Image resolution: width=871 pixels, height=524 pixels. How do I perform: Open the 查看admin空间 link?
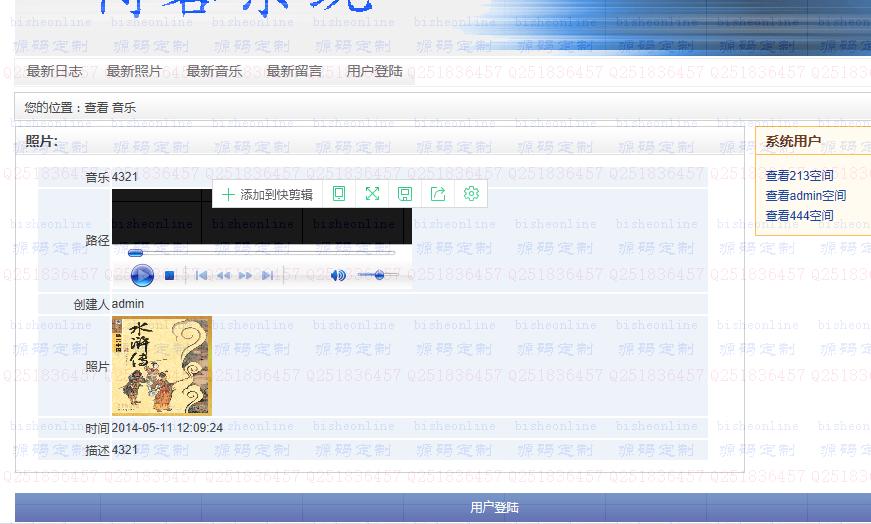pyautogui.click(x=806, y=196)
